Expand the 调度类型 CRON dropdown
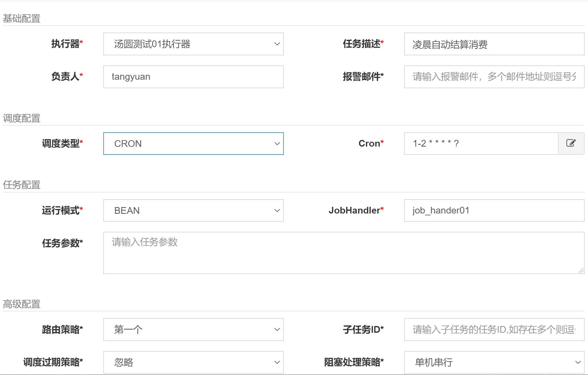This screenshot has width=588, height=375. point(193,144)
